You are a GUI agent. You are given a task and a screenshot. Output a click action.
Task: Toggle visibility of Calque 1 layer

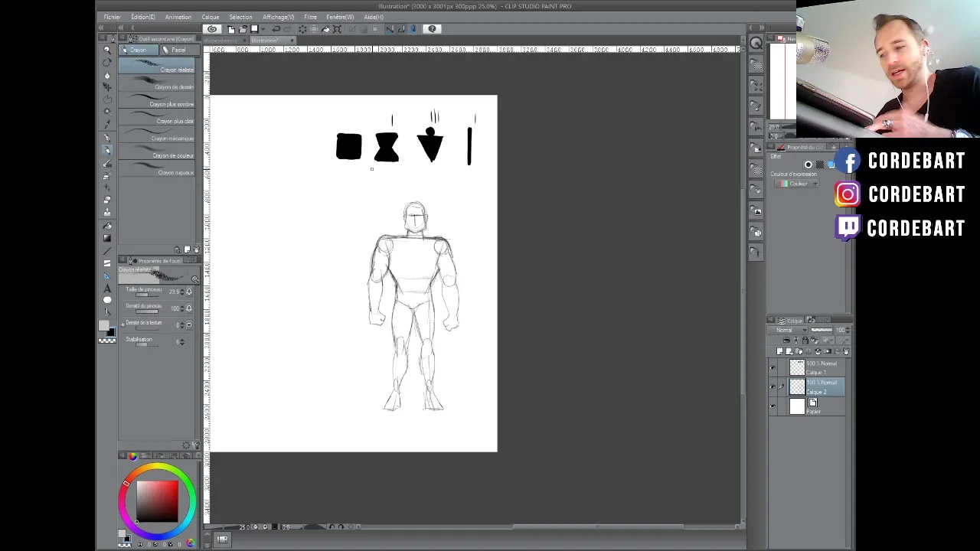tap(773, 368)
